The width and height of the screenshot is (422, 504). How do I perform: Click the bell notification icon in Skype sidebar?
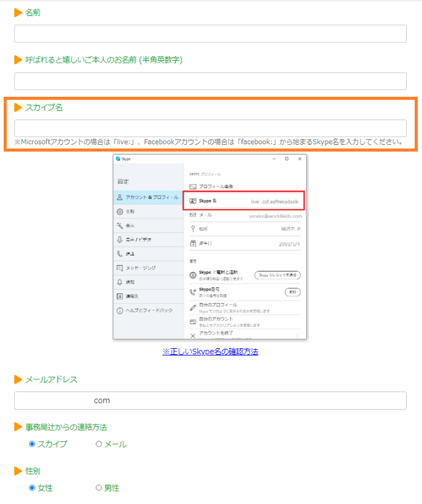pyautogui.click(x=119, y=282)
